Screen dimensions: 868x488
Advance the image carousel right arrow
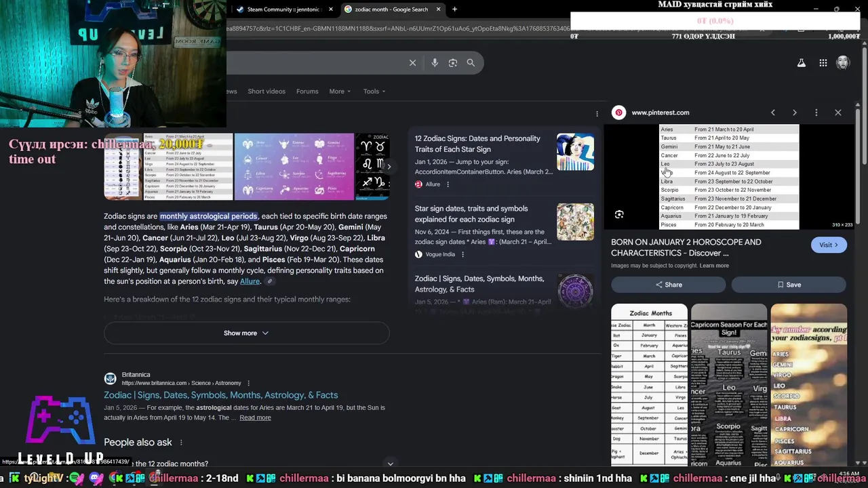coord(389,166)
